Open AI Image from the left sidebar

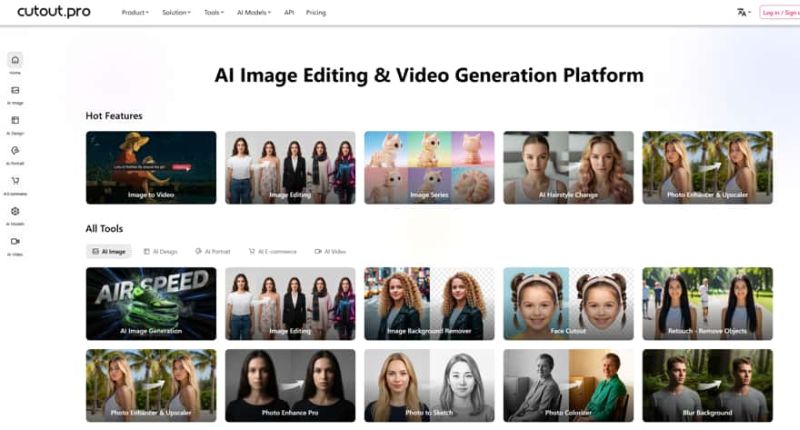pyautogui.click(x=15, y=91)
